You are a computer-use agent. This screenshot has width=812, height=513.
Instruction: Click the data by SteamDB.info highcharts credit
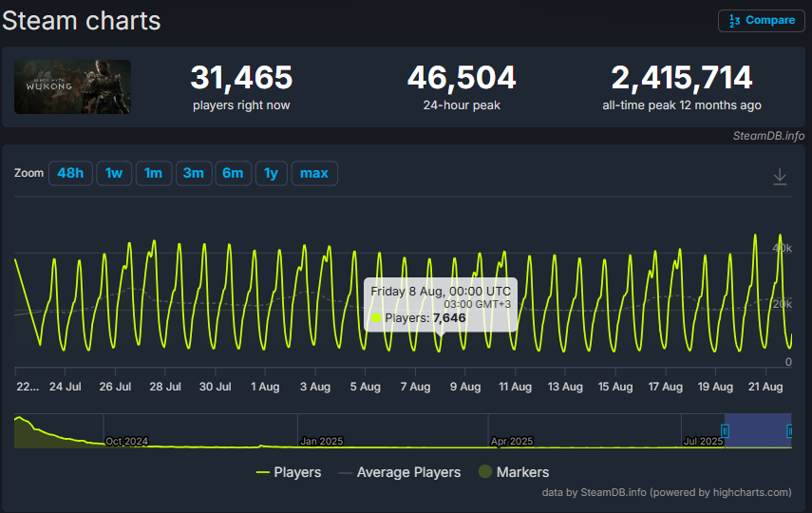coord(667,492)
